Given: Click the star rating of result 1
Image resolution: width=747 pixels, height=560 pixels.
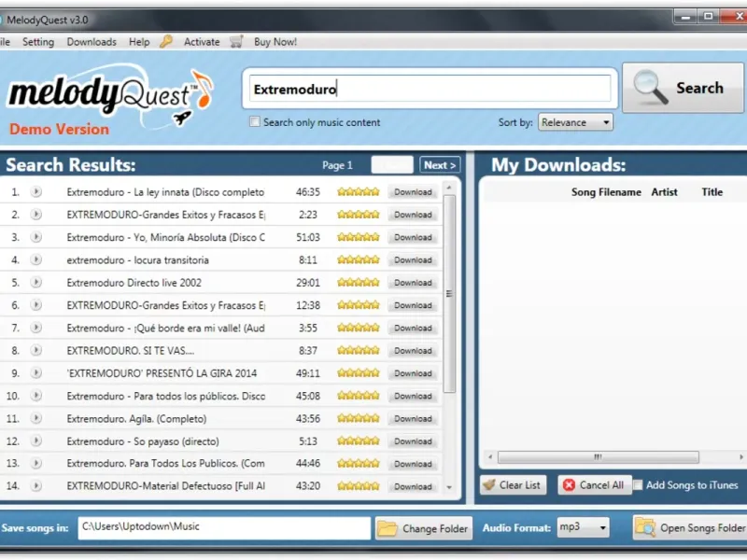Looking at the screenshot, I should tap(359, 192).
